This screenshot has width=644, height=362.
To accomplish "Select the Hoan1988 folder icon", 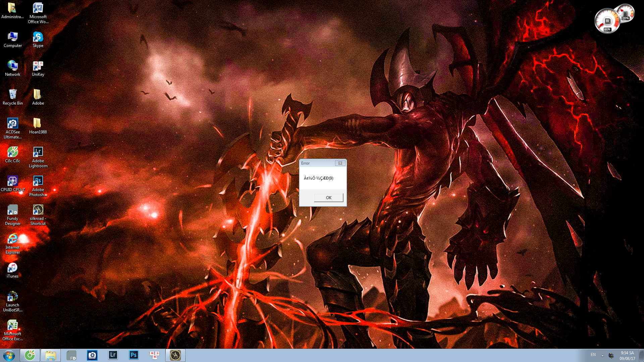I will tap(38, 126).
